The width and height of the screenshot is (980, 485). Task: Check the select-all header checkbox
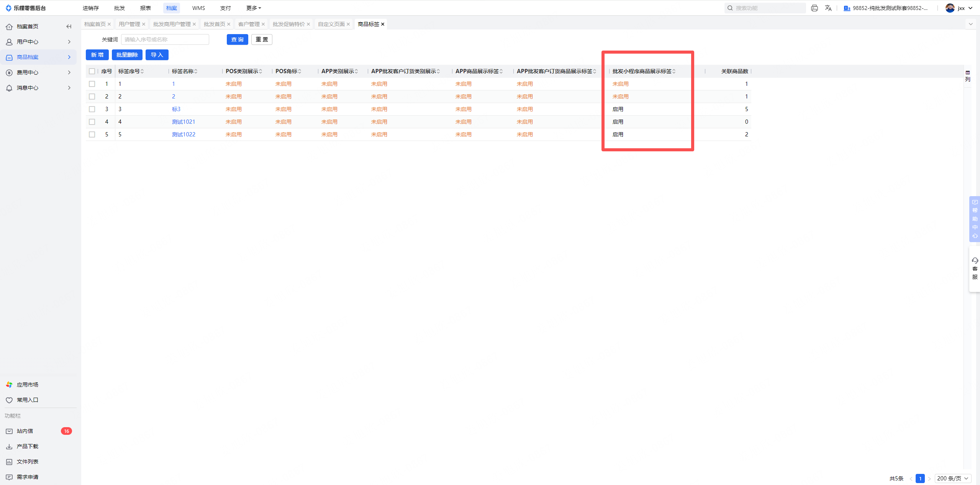pos(92,71)
